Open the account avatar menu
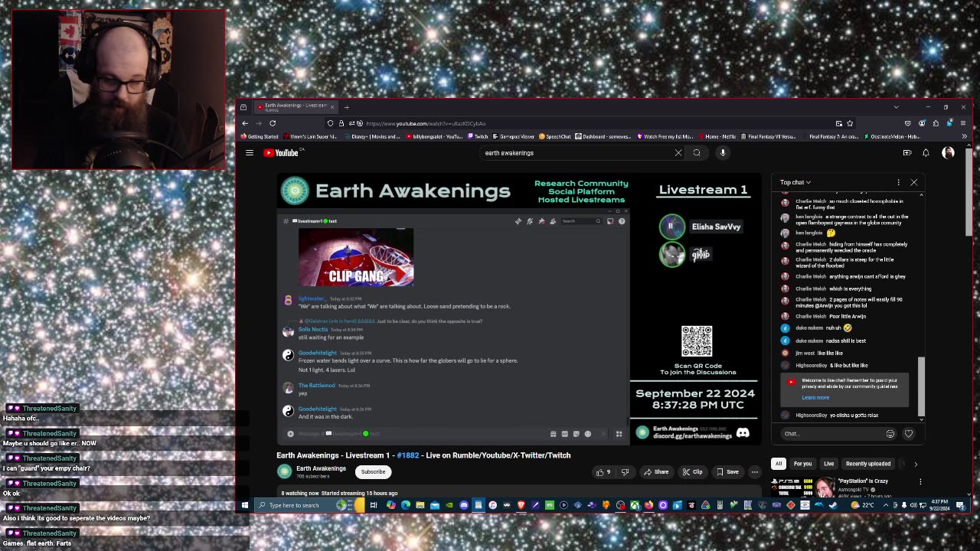This screenshot has height=551, width=980. 948,152
